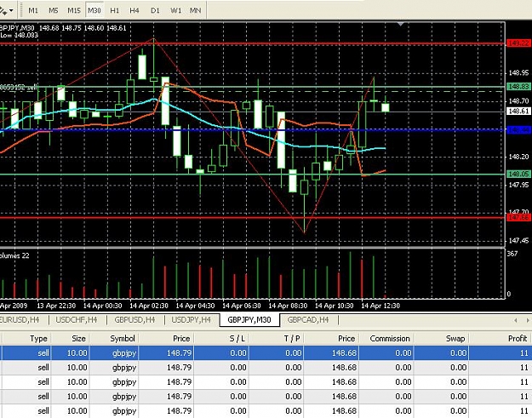The image size is (532, 418).
Task: Click the current price 148.61 label
Action: pos(518,111)
